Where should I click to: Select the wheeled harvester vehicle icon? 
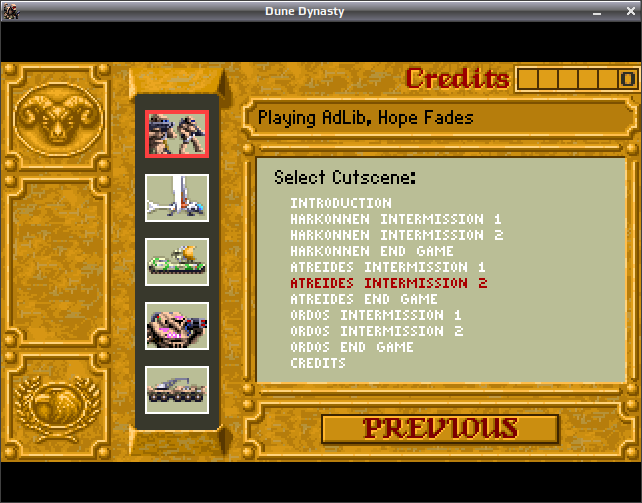pos(177,390)
